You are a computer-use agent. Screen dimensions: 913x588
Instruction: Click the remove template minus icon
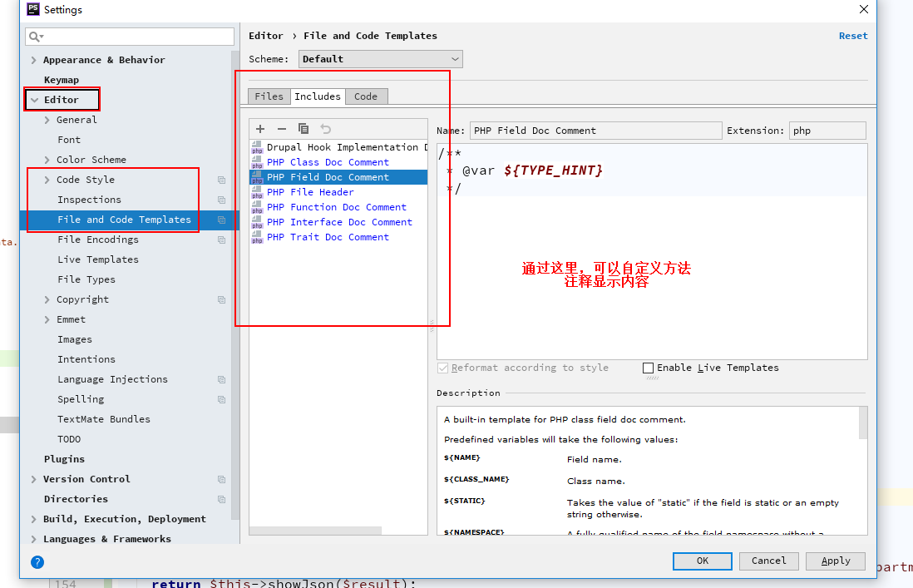click(x=282, y=129)
